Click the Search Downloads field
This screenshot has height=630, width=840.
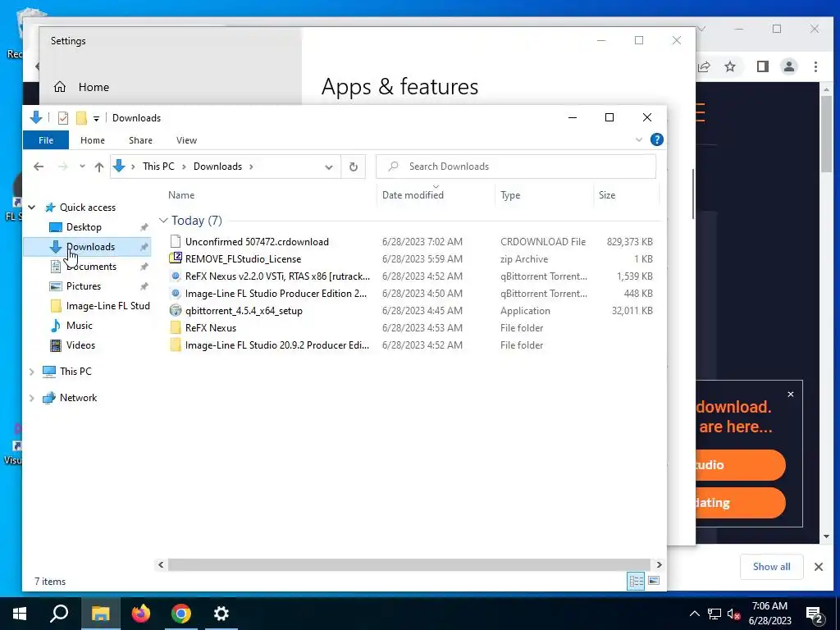[x=516, y=167]
